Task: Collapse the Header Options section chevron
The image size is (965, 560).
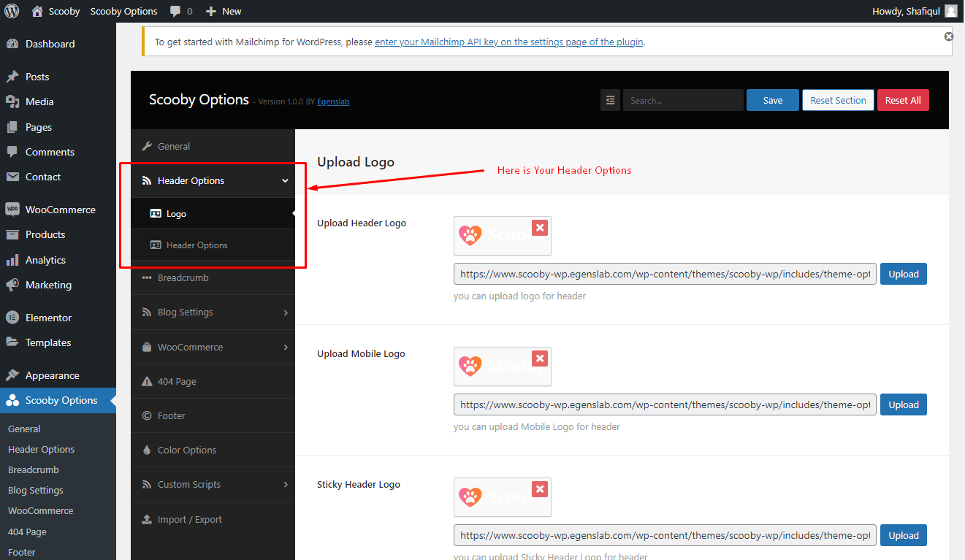Action: [x=285, y=181]
